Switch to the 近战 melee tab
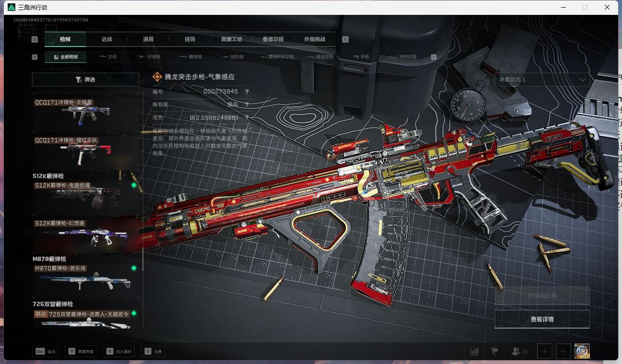622x364 pixels. coord(107,39)
